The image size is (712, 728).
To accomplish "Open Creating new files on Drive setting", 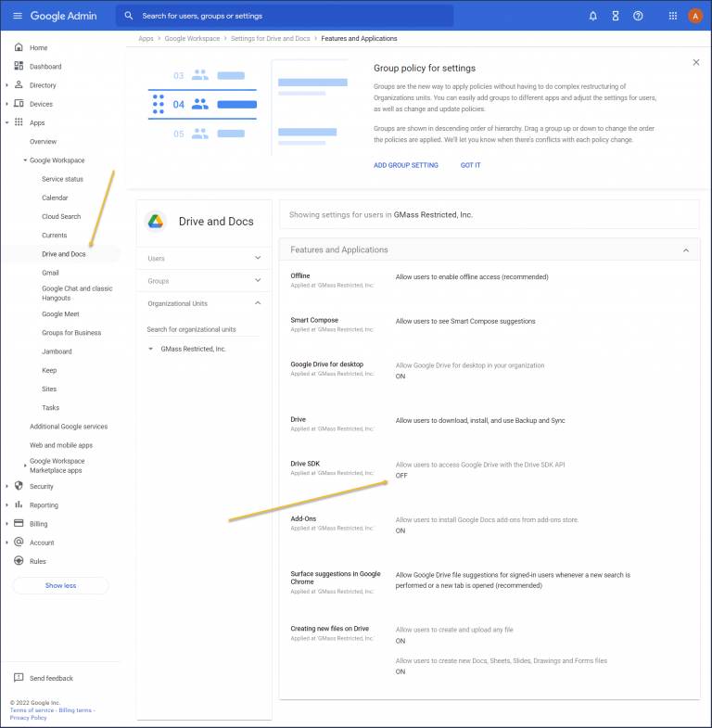I will 489,650.
